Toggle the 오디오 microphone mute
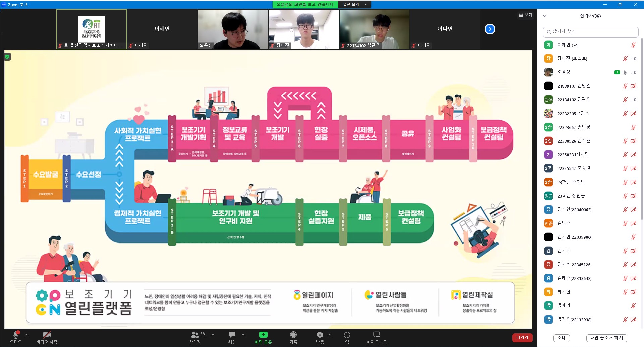The image size is (644, 347). (x=16, y=335)
